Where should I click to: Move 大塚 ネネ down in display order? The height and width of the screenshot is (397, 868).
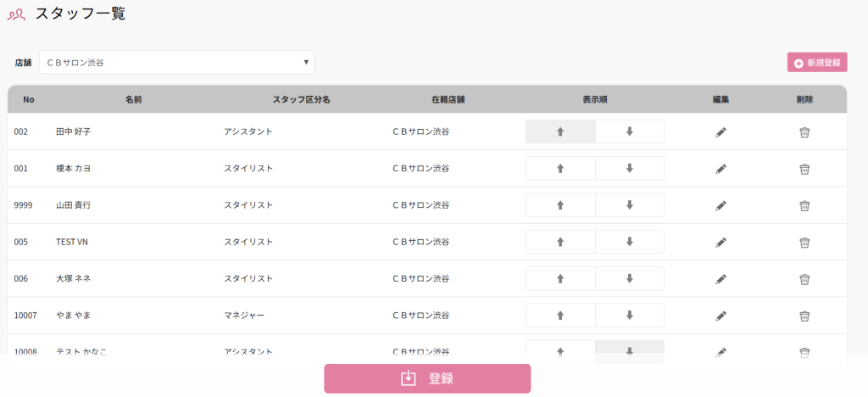(x=629, y=278)
